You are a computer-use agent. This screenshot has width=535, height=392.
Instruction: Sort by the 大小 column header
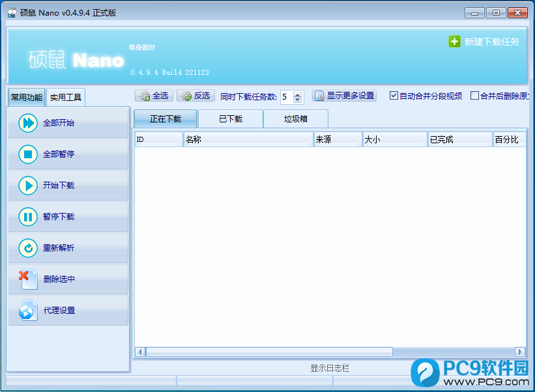(x=395, y=139)
